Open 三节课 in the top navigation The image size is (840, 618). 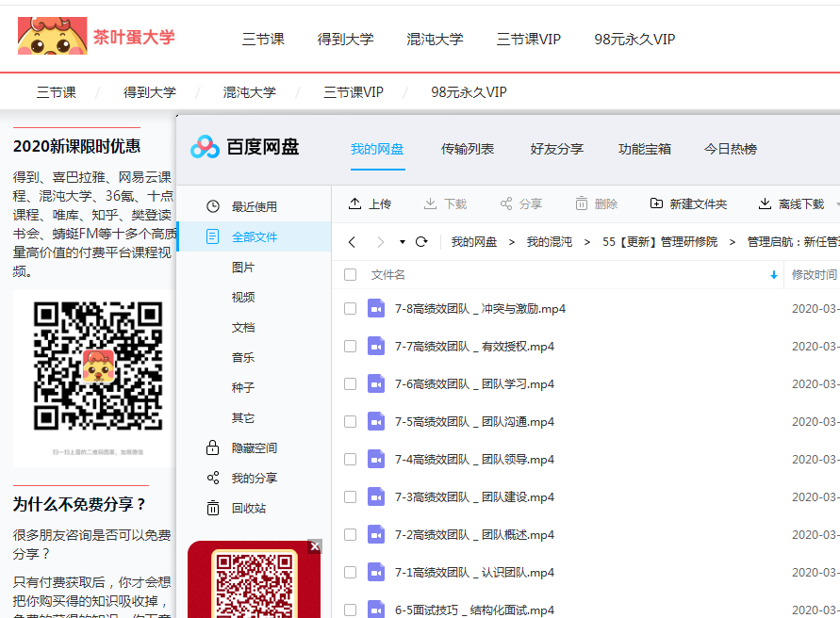point(263,39)
